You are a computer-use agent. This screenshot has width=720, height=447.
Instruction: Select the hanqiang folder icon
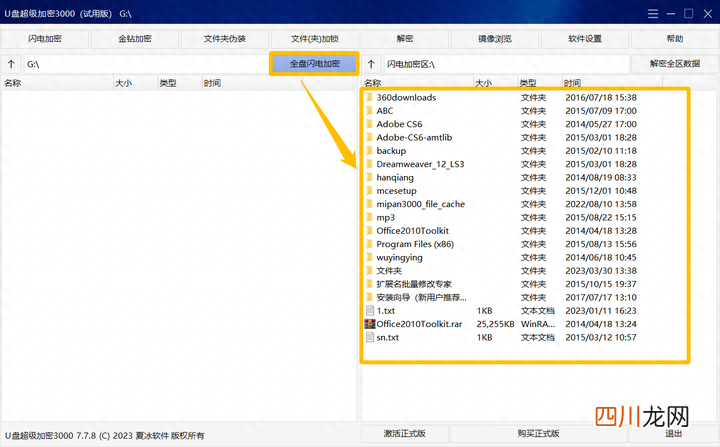(370, 177)
